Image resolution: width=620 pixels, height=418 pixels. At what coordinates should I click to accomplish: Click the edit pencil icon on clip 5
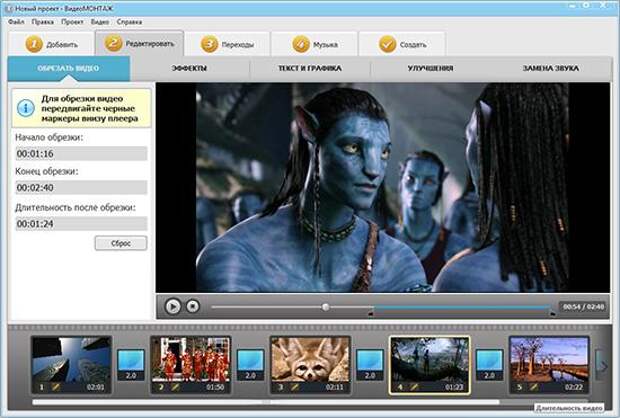tap(534, 387)
